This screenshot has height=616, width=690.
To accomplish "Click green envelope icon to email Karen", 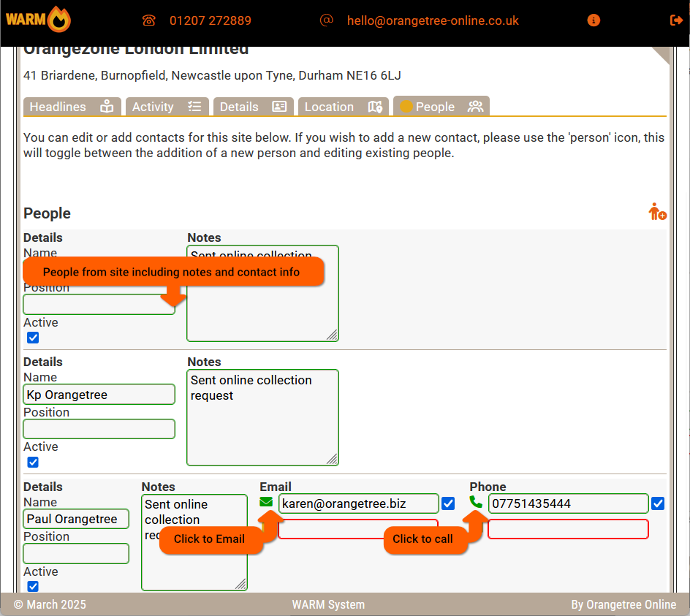I will click(266, 503).
